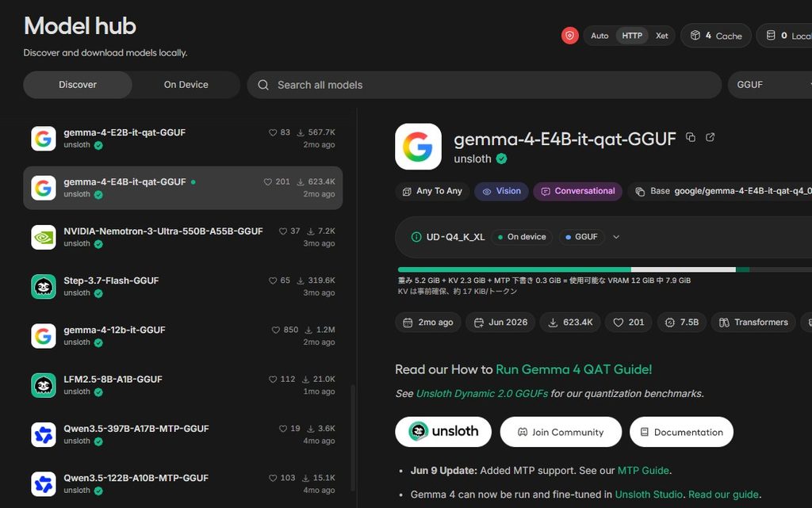Open the Documentation button
The height and width of the screenshot is (508, 812).
coord(681,432)
